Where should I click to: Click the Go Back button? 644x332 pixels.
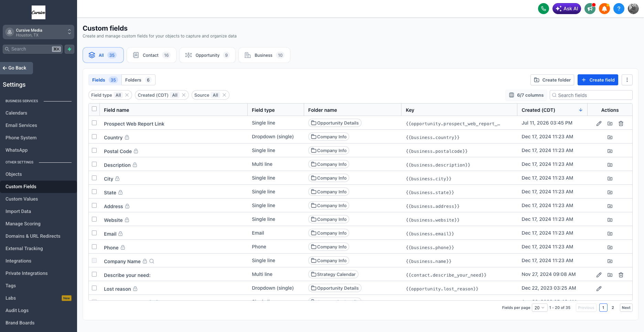17,68
